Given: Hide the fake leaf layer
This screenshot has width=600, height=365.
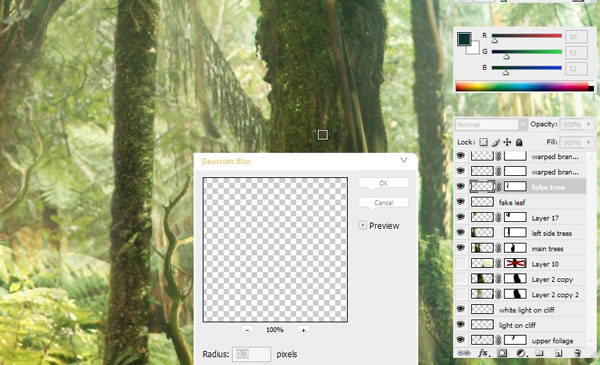Looking at the screenshot, I should (461, 202).
